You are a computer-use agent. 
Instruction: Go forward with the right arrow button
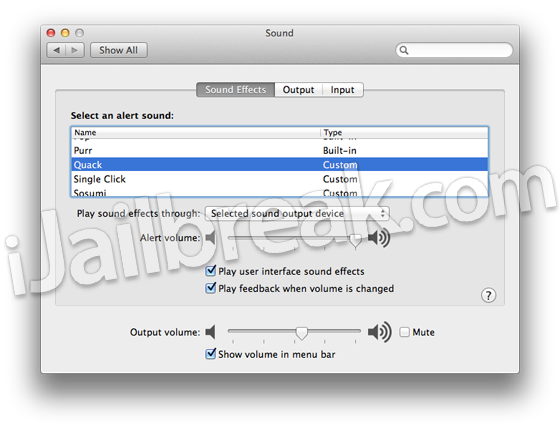click(75, 50)
